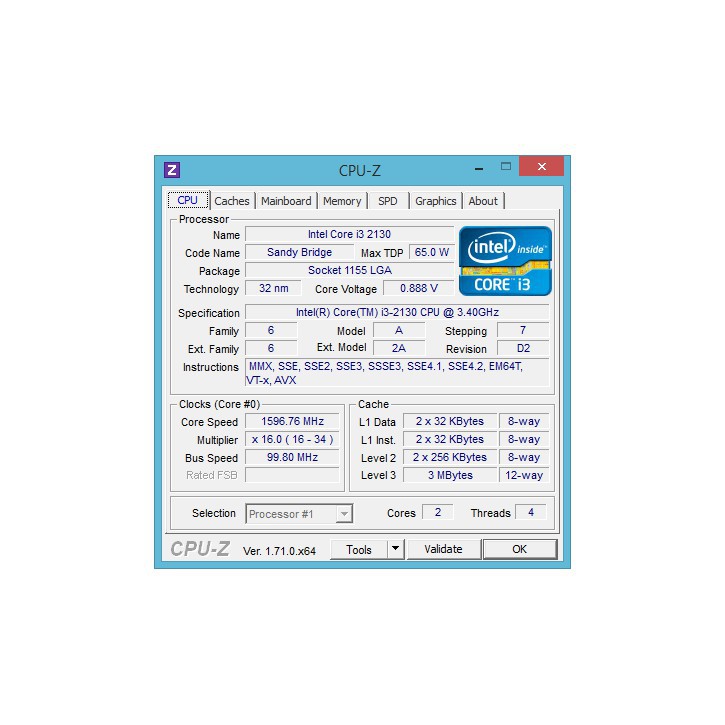The height and width of the screenshot is (725, 725).
Task: Switch to the CPU tab
Action: pyautogui.click(x=188, y=200)
